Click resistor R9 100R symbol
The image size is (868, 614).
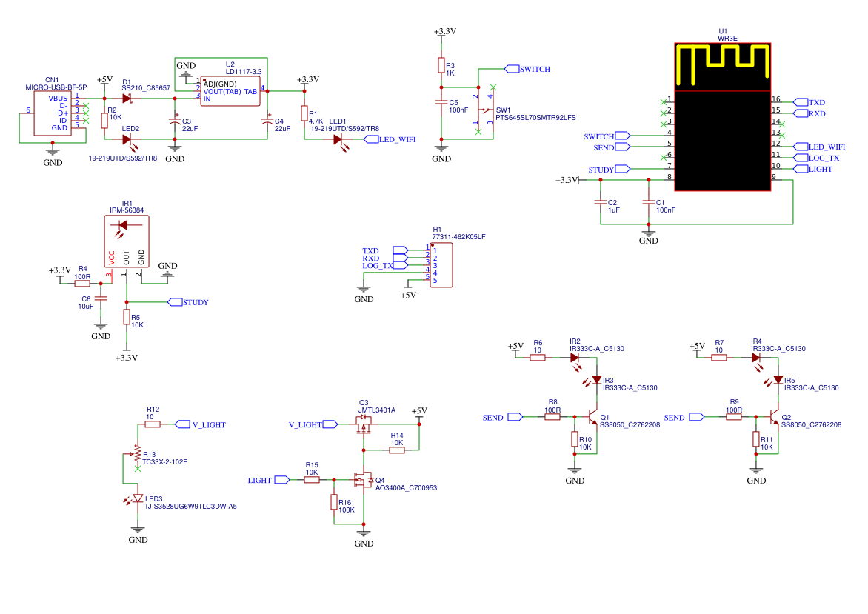734,417
